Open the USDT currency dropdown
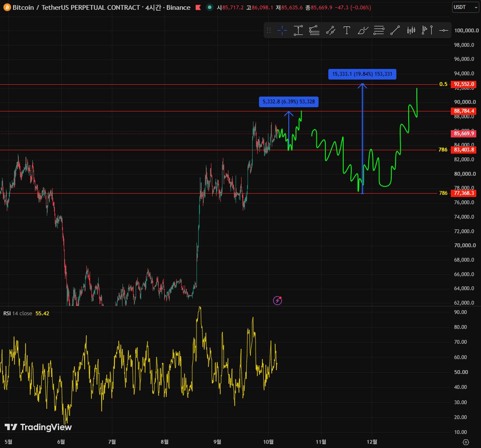The image size is (481, 448). click(x=465, y=7)
